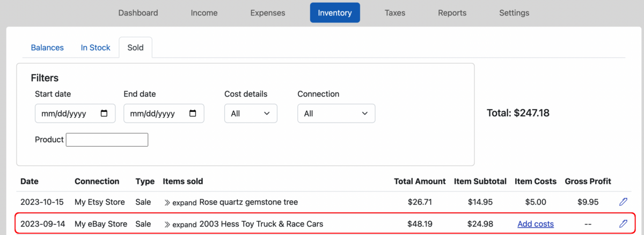
Task: Expand items for Rose quartz gemstone tree
Action: tap(180, 203)
